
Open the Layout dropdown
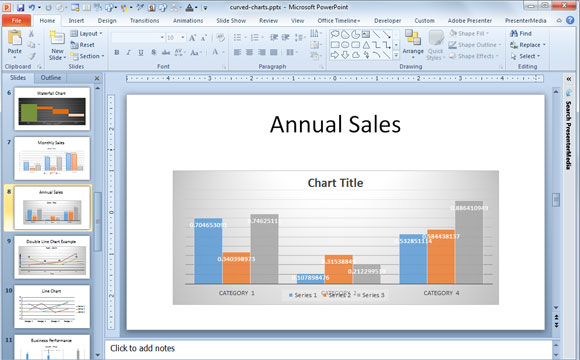coord(87,34)
